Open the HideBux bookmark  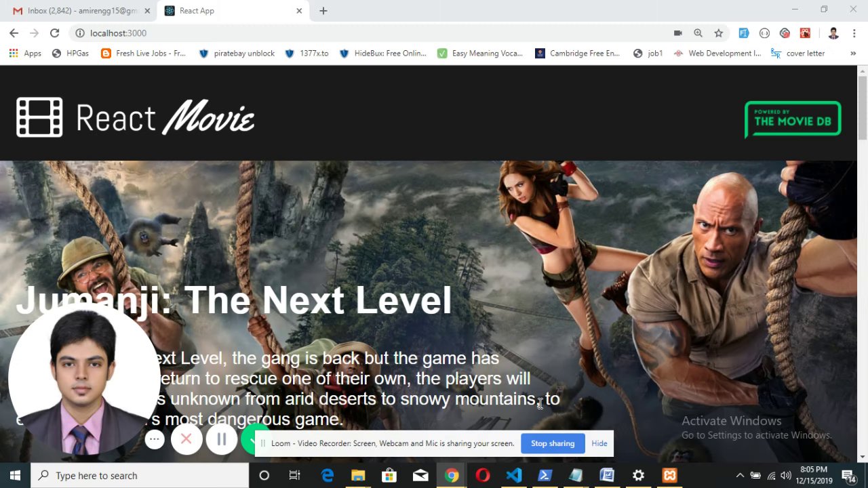coord(383,53)
